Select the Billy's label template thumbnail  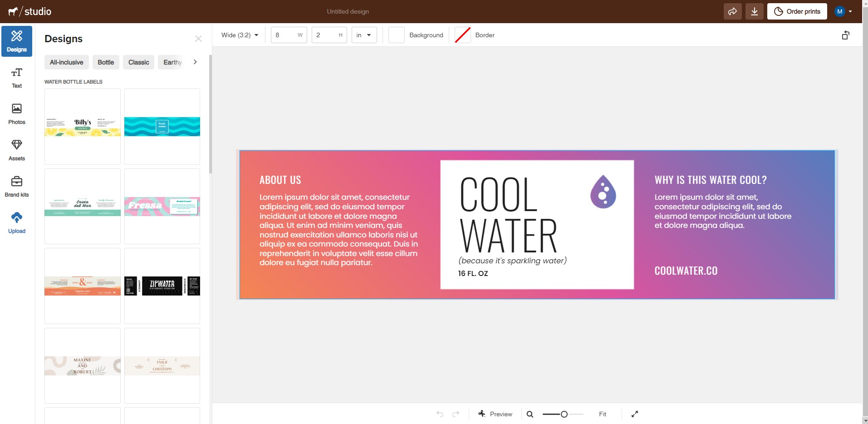(x=82, y=127)
